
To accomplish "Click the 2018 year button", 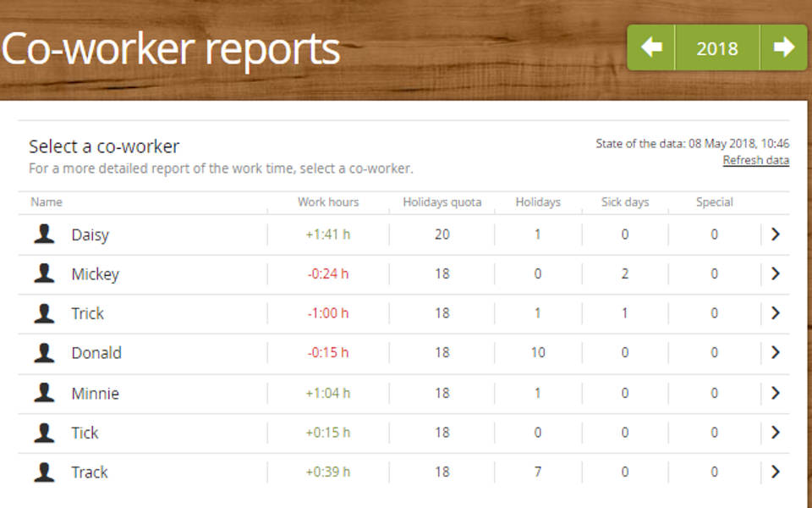I will pos(717,48).
